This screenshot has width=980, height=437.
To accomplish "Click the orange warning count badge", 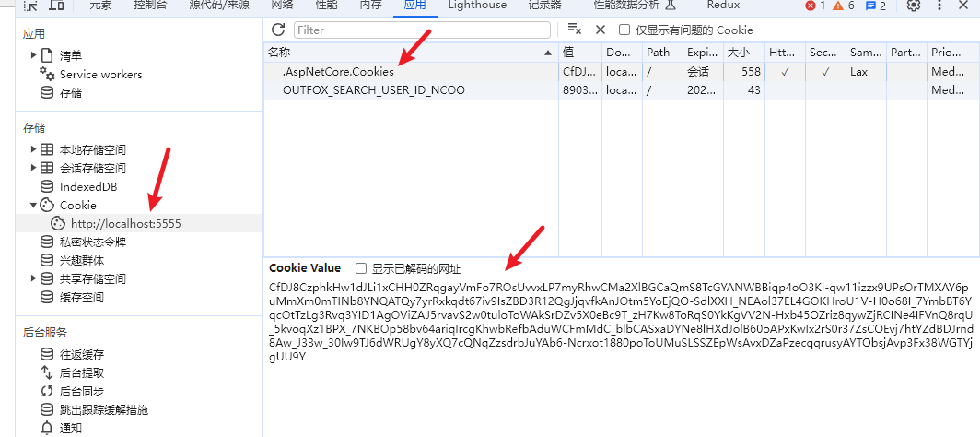I will (x=844, y=6).
